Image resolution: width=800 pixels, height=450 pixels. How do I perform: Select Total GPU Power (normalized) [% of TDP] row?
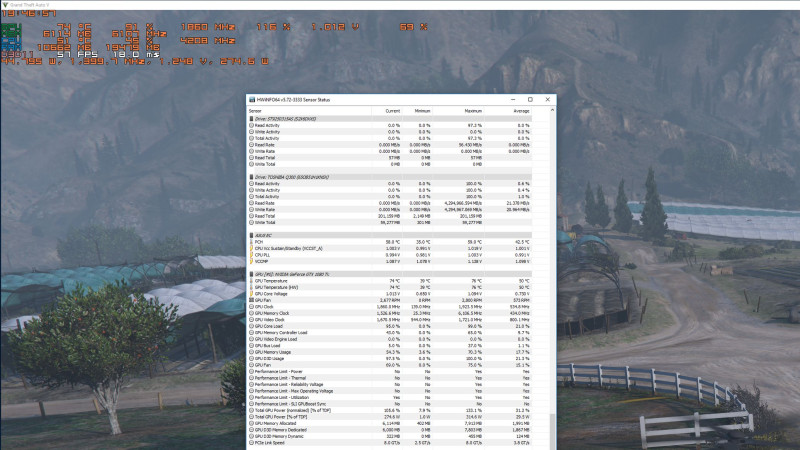[x=389, y=410]
